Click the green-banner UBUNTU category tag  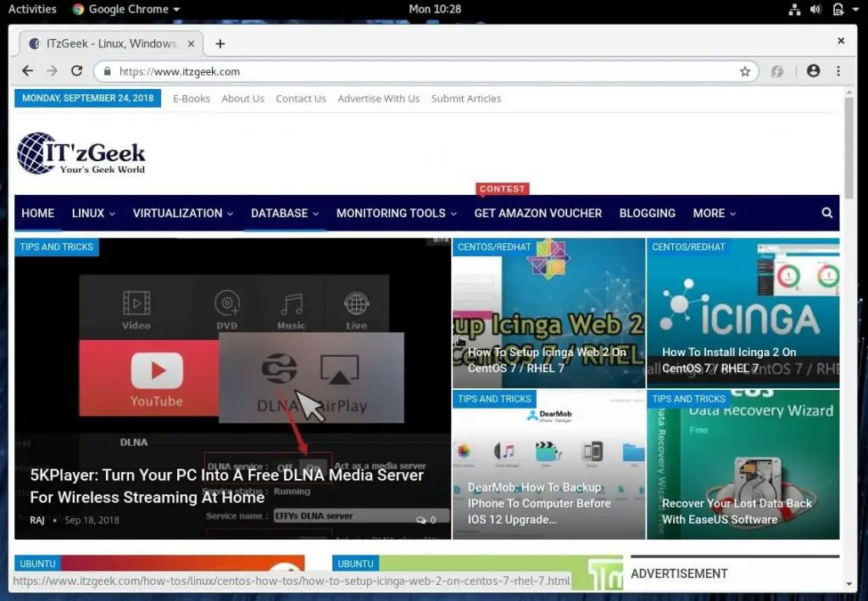pos(355,564)
